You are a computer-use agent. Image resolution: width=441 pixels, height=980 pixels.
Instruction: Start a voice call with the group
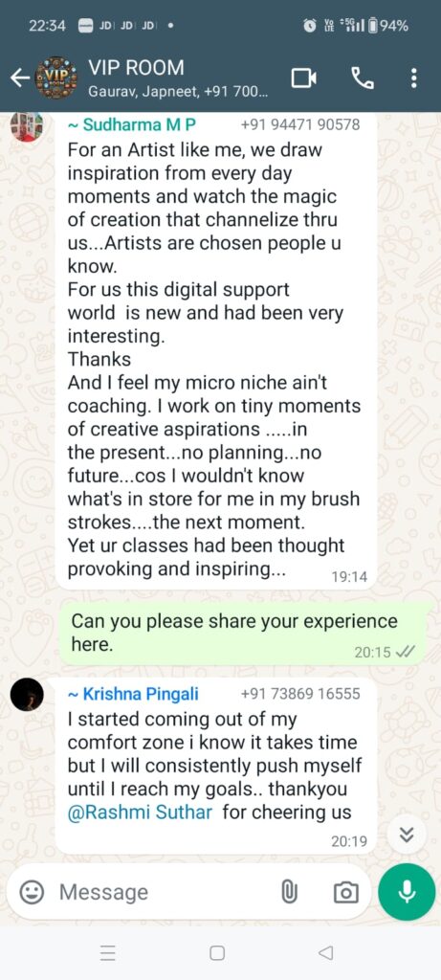[x=363, y=78]
